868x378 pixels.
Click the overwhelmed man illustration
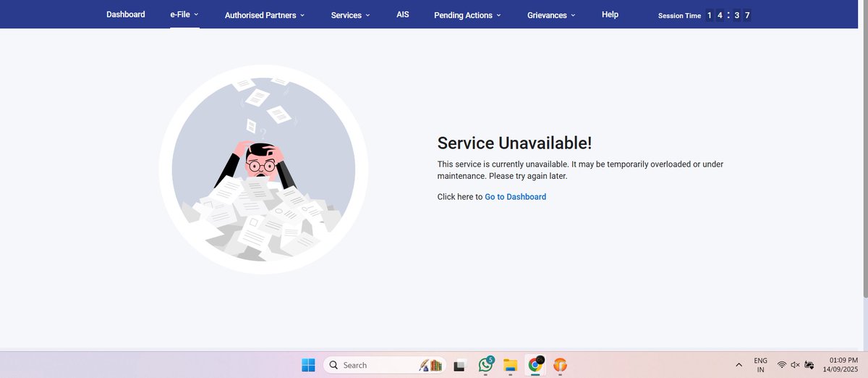263,170
